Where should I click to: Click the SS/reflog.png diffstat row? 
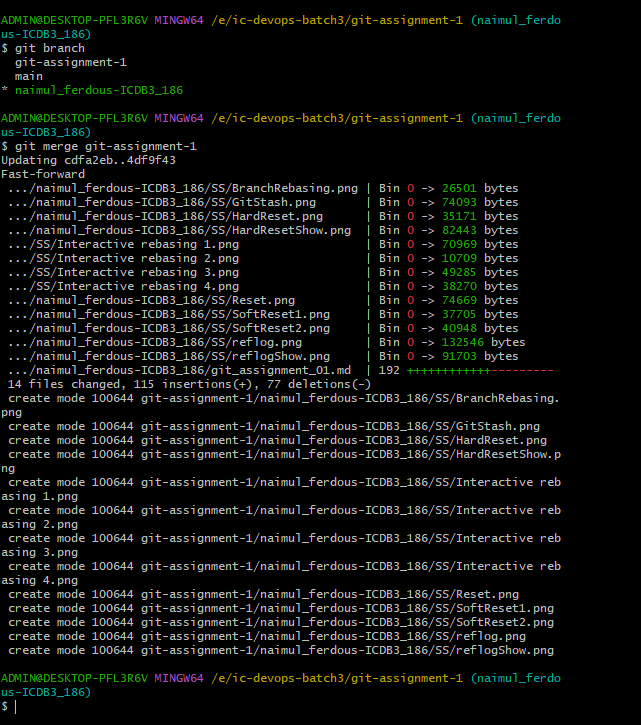pos(266,343)
